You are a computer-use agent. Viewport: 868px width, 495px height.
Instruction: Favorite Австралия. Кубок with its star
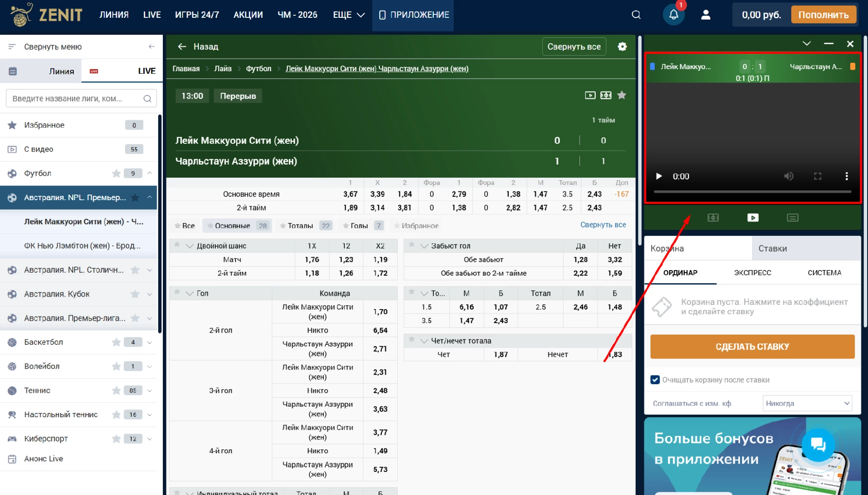tap(135, 294)
